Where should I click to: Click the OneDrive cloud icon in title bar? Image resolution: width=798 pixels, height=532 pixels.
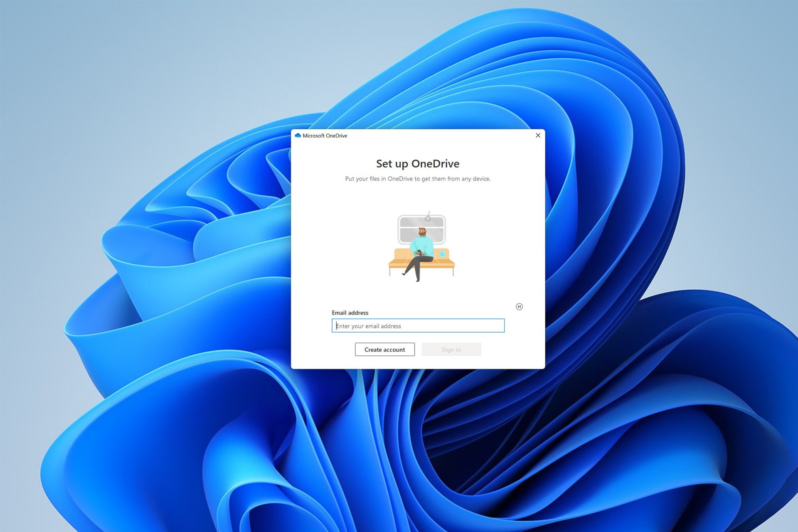point(298,135)
